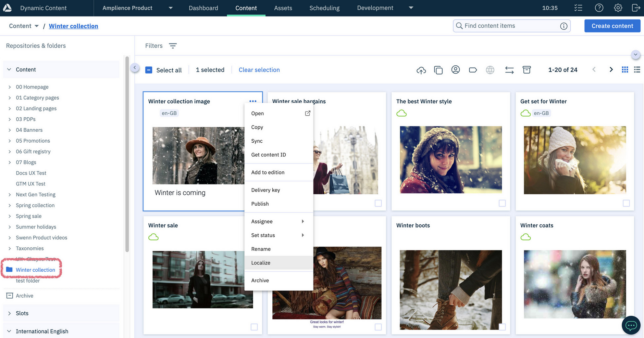Select Archive from the context menu
This screenshot has height=338, width=644.
pos(278,281)
